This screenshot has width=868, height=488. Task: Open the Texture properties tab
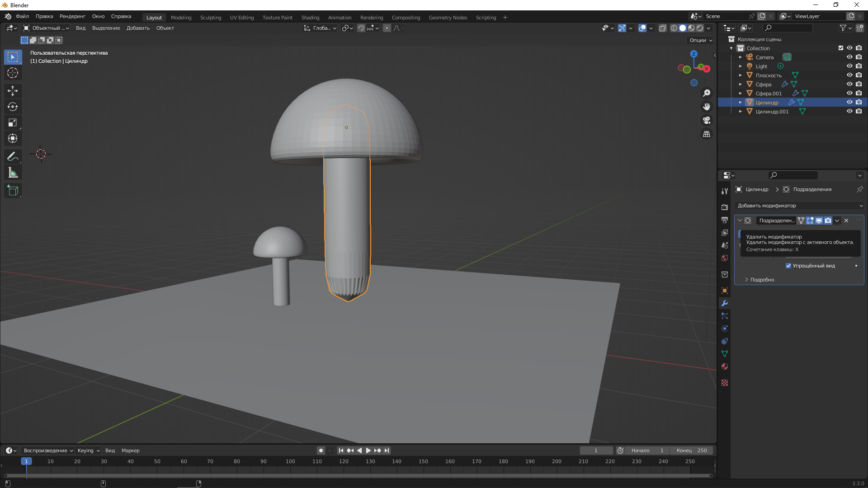coord(725,383)
